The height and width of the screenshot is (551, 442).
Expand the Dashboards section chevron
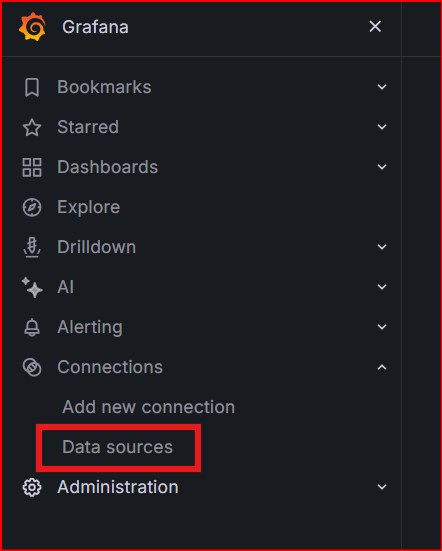tap(382, 167)
